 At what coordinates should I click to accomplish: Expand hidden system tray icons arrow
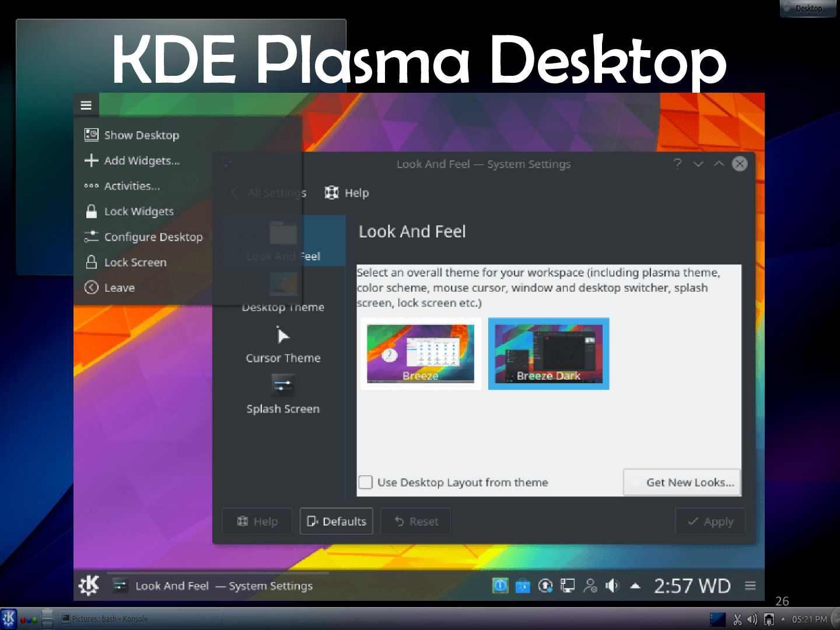[635, 586]
